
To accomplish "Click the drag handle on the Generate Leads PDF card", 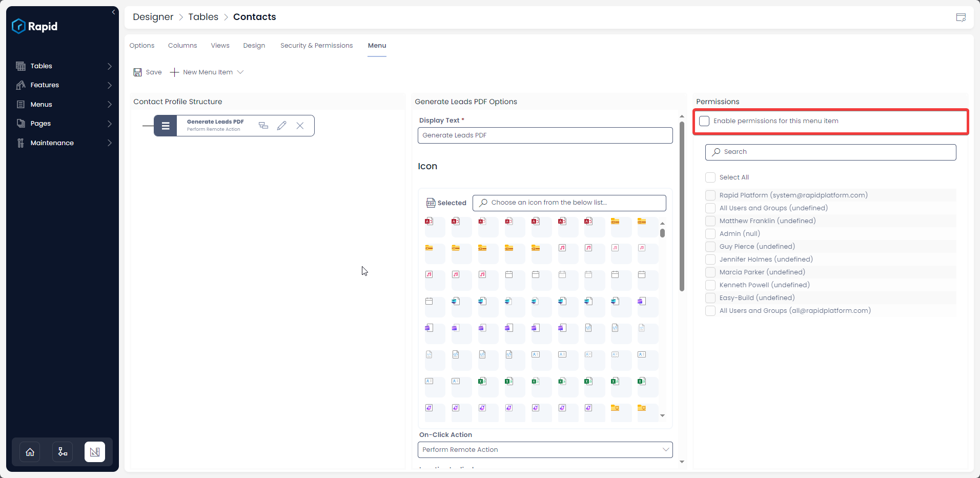I will [165, 125].
